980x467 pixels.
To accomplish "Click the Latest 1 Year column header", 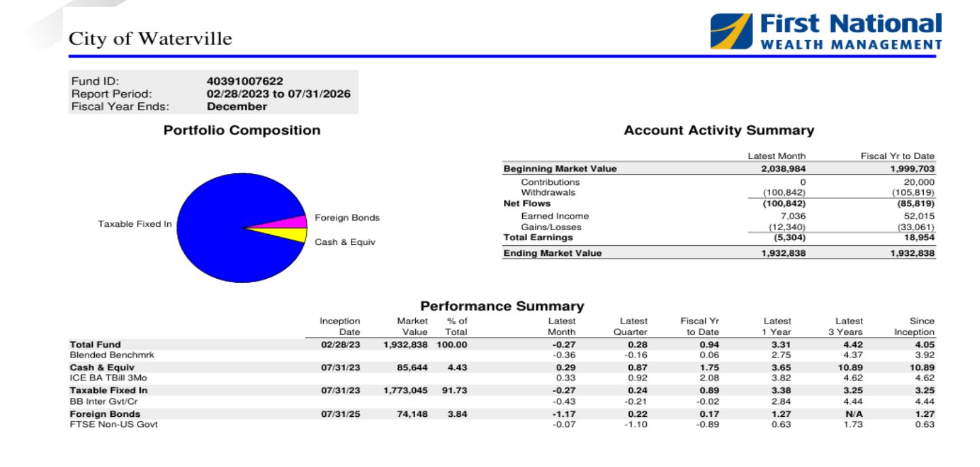I will coord(777,327).
